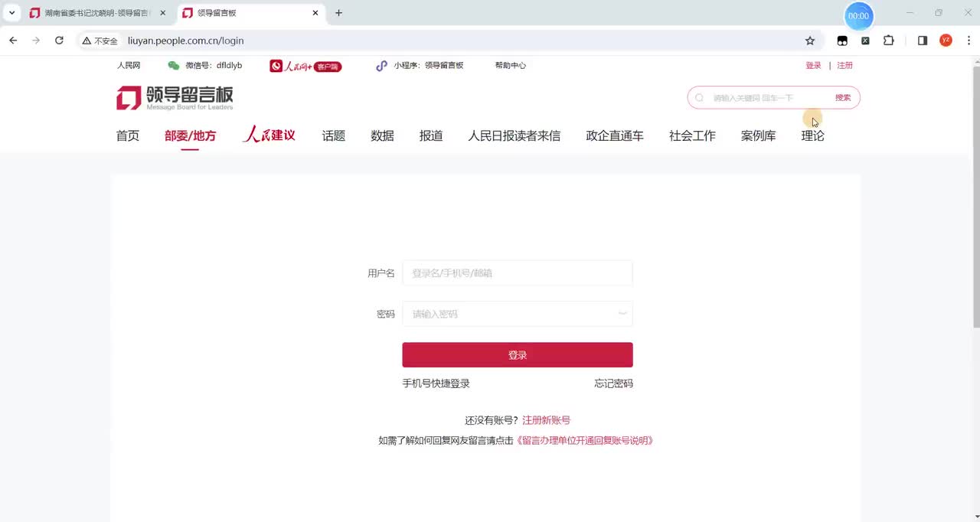This screenshot has width=980, height=522.
Task: Close the 领导留言板 login tab
Action: pos(315,13)
